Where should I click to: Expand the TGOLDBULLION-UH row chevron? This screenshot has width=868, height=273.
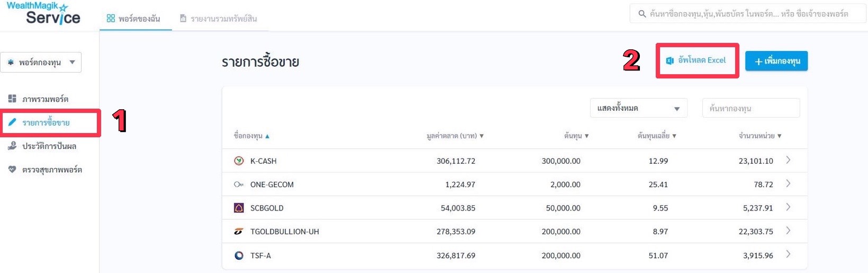788,231
